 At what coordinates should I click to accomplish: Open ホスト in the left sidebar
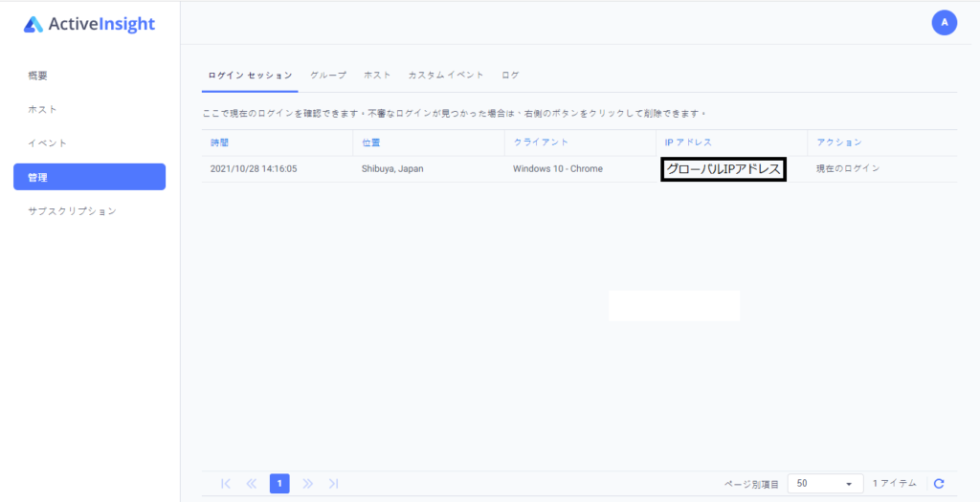[x=42, y=109]
